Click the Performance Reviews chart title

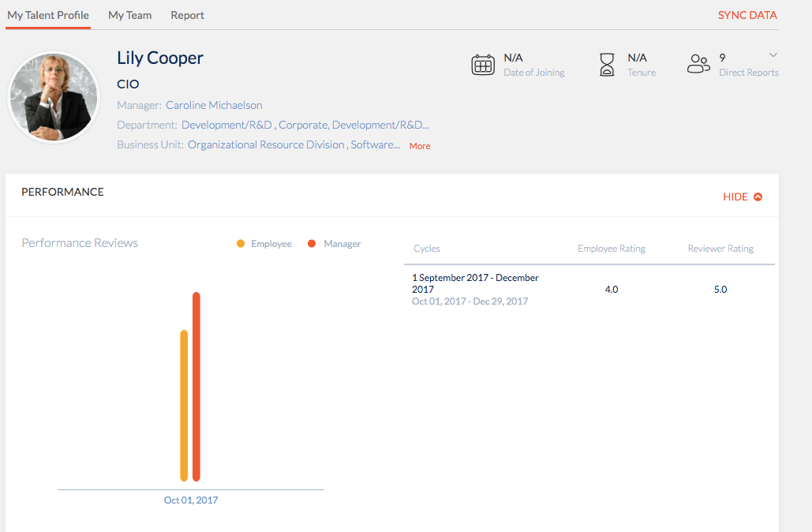tap(80, 243)
